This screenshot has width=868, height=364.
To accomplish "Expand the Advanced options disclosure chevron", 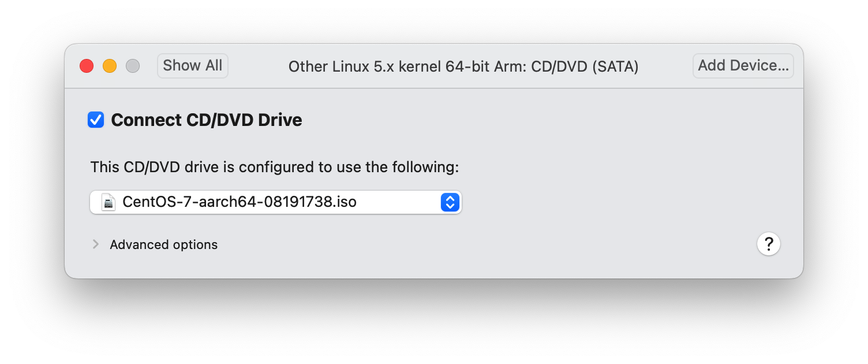I will [96, 244].
